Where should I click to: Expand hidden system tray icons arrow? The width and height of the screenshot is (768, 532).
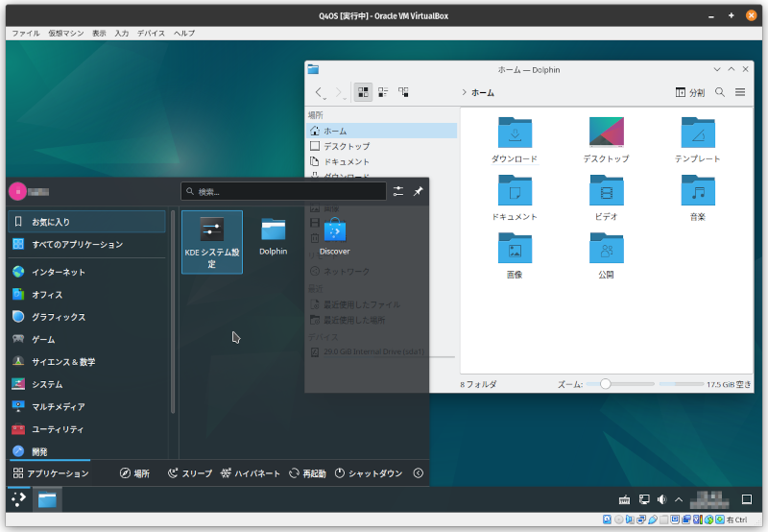(x=679, y=499)
